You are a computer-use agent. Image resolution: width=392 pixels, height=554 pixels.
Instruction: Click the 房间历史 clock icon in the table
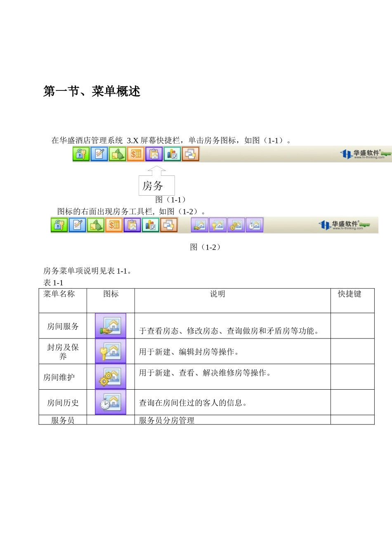pos(111,402)
